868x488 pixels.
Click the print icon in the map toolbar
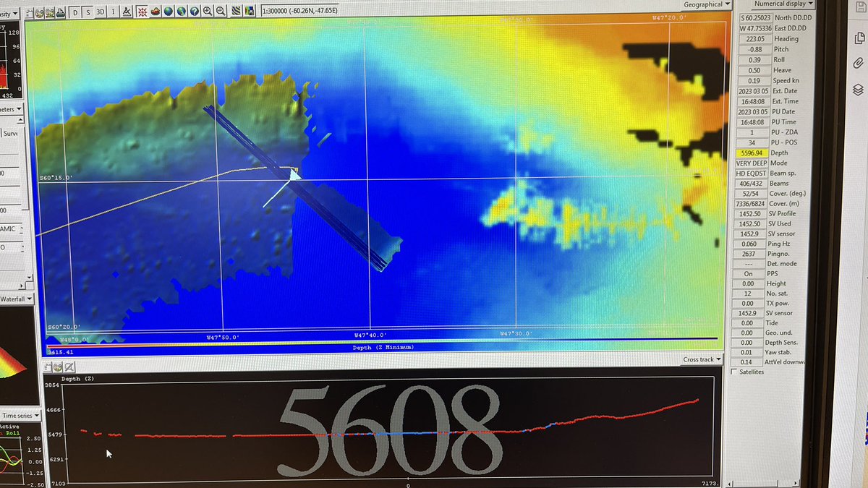pos(60,12)
